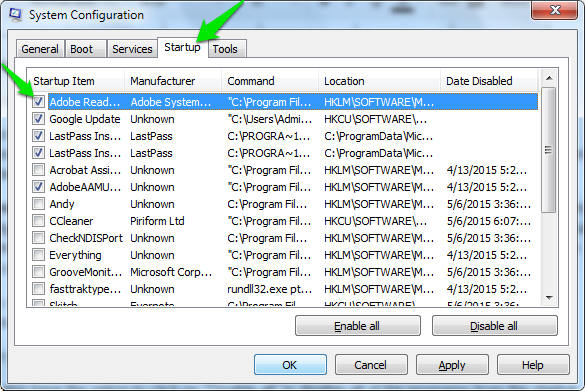
Task: Click the vertical scrollbar thumb
Action: click(x=549, y=150)
